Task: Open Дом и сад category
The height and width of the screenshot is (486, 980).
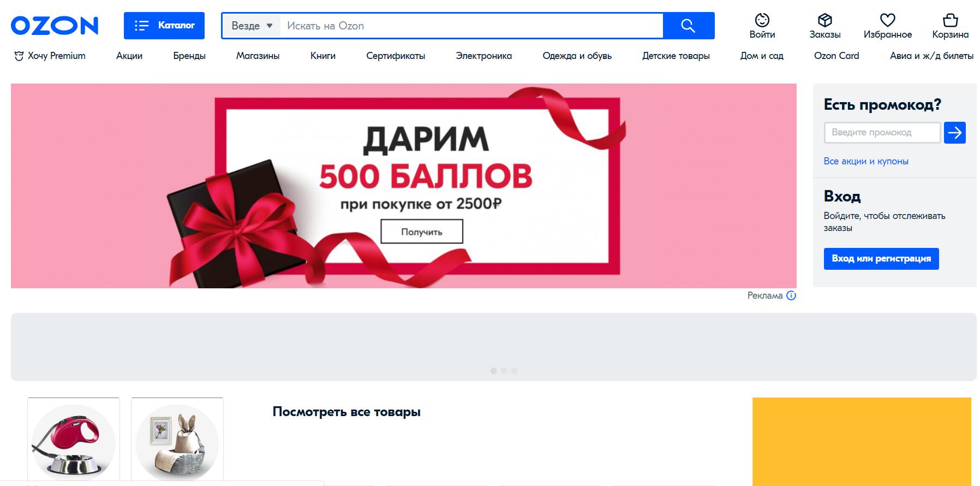Action: [x=762, y=56]
